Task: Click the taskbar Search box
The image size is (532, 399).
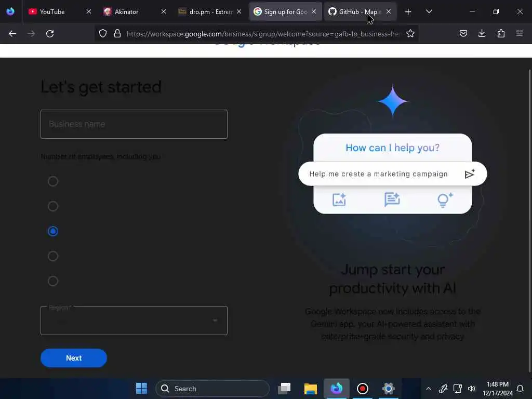Action: click(x=212, y=389)
